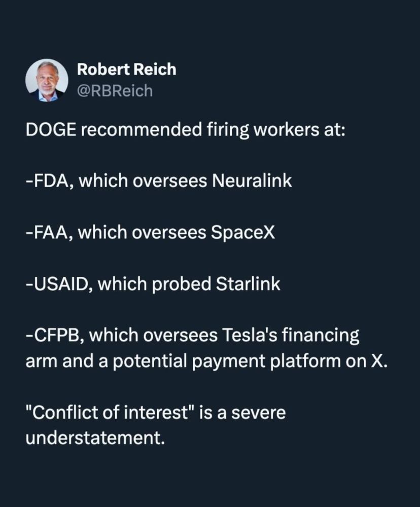Click the quoted phrase Conflict of interest
This screenshot has width=420, height=507.
point(110,412)
